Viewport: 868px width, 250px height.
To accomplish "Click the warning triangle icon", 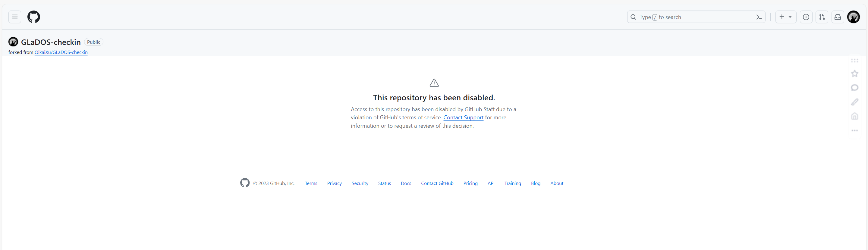I will (x=434, y=83).
